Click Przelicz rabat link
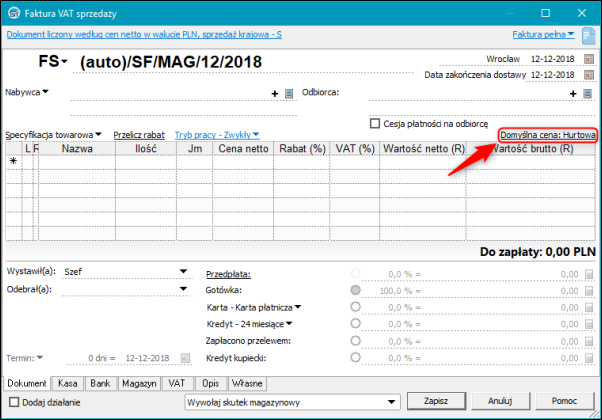This screenshot has height=420, width=602. point(139,135)
